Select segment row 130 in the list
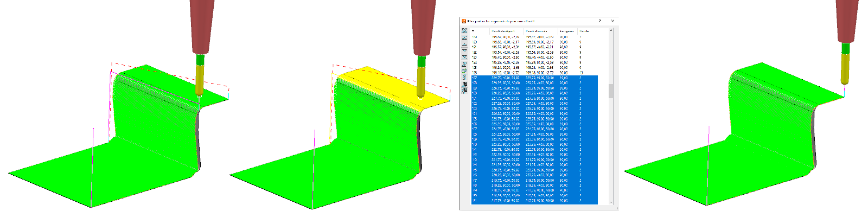868x224 pixels. [534, 42]
